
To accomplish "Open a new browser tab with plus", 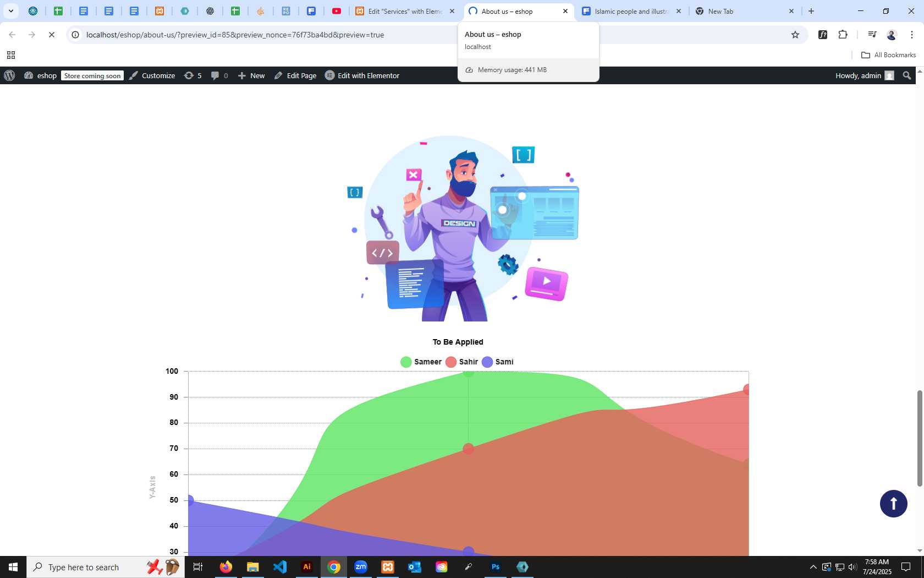I will pos(811,11).
